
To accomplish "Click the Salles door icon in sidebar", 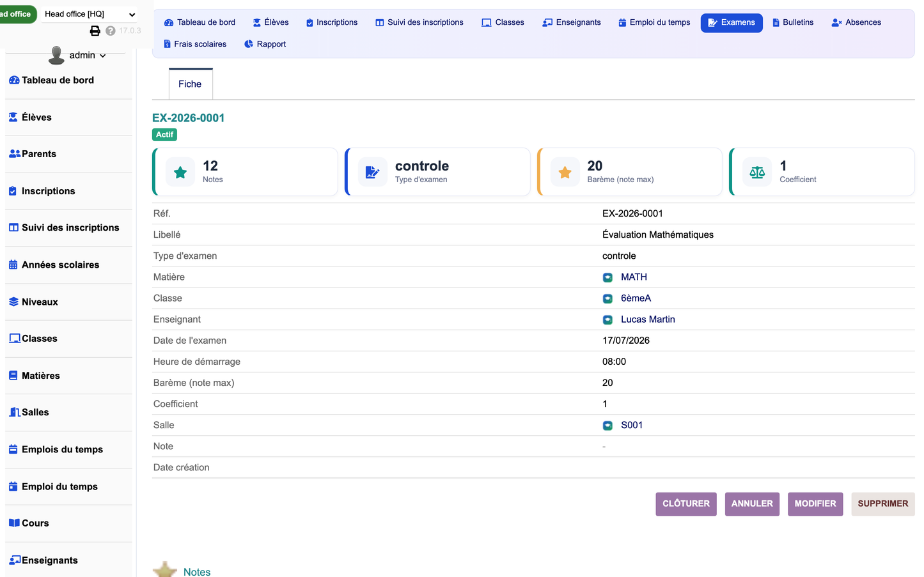I will 14,412.
